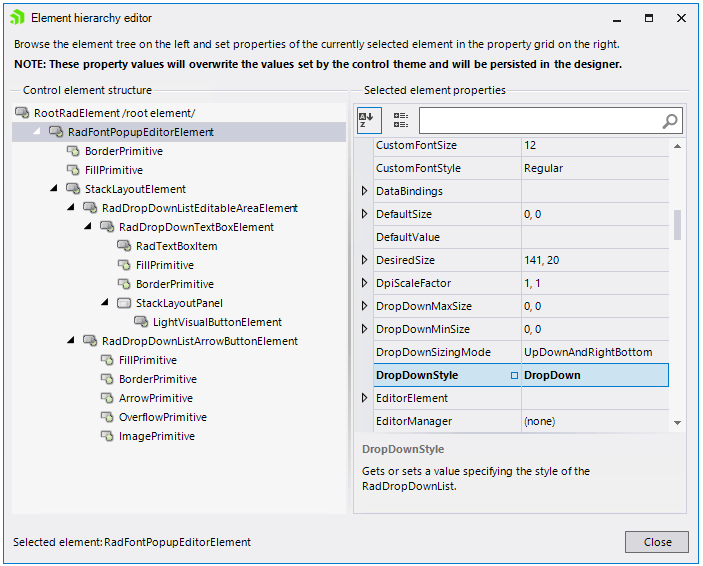The width and height of the screenshot is (703, 566).
Task: Click RadDropDownListEditableAreaElement node icon
Action: (90, 208)
